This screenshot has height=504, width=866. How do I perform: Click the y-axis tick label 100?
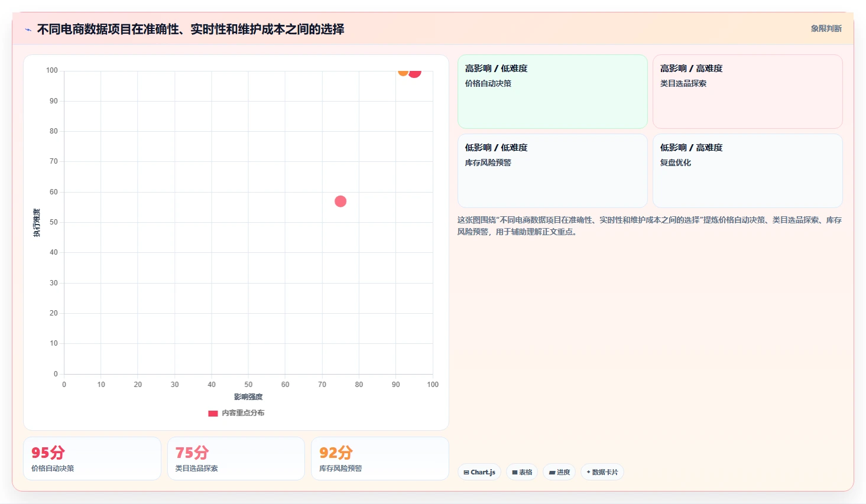click(x=52, y=70)
